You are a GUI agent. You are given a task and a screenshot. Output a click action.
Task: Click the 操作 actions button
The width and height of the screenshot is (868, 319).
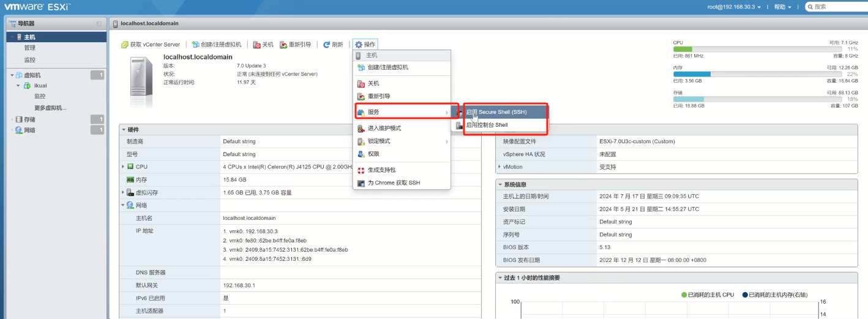click(x=365, y=45)
